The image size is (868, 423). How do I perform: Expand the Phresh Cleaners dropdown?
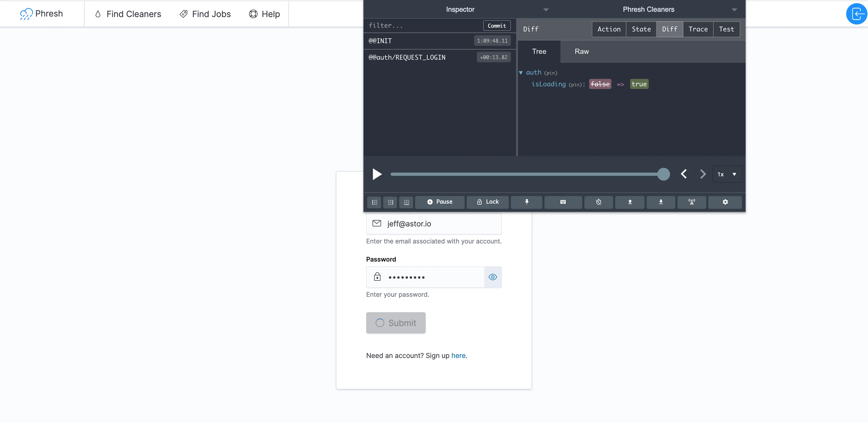735,9
